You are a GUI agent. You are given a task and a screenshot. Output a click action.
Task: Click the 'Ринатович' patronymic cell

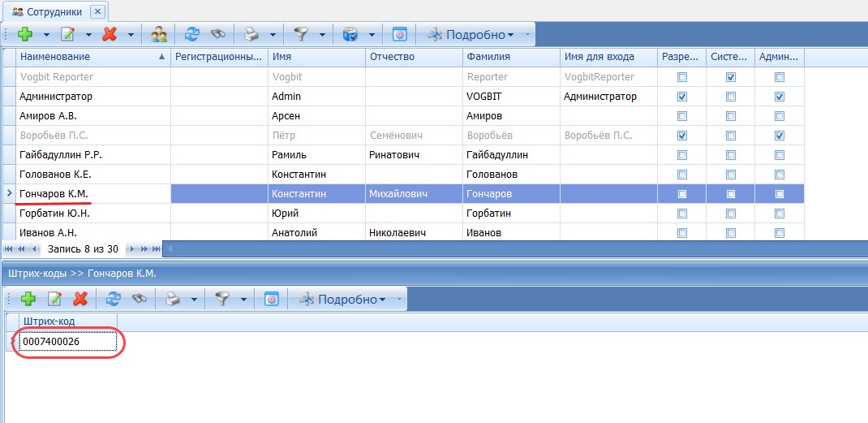coord(414,155)
